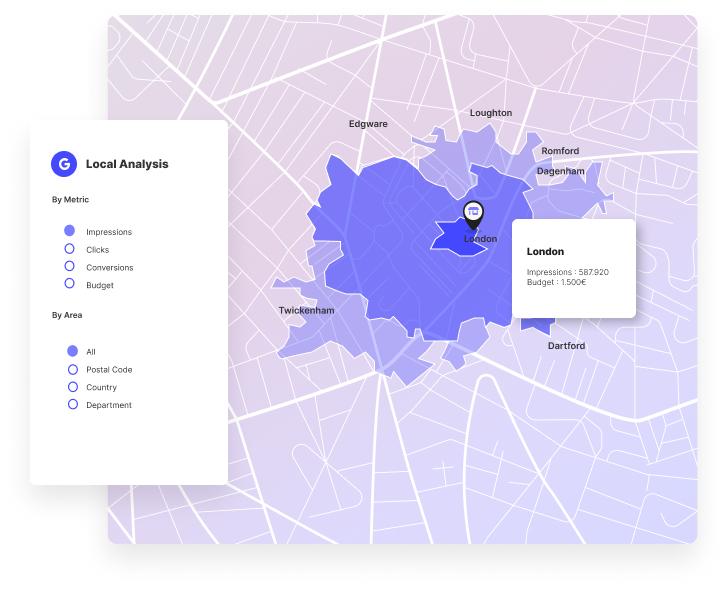
Task: Click the Romford map label
Action: [560, 151]
